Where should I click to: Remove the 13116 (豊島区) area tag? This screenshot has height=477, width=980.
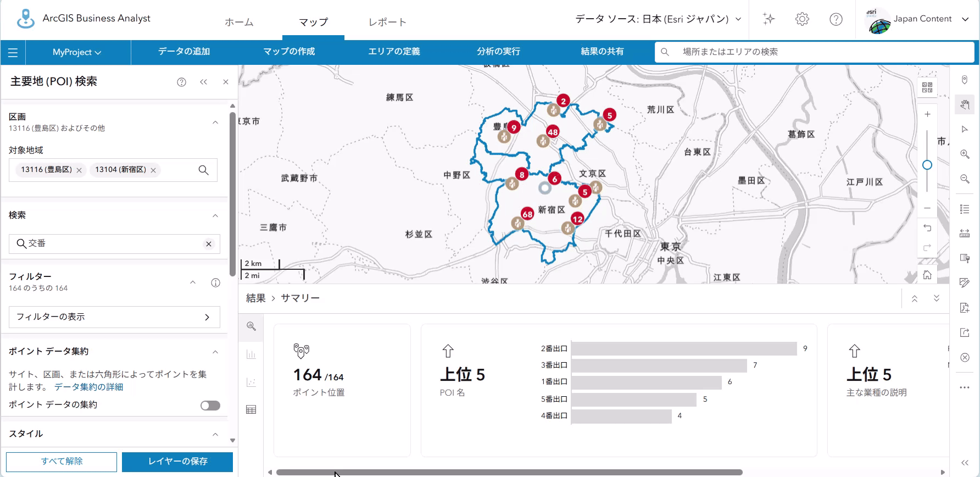[79, 170]
